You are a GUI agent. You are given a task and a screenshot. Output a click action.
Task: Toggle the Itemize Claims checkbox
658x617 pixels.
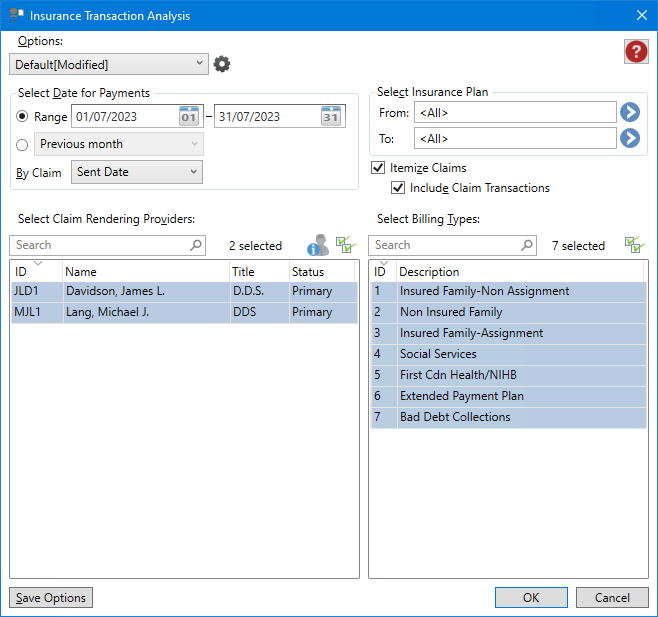[378, 168]
